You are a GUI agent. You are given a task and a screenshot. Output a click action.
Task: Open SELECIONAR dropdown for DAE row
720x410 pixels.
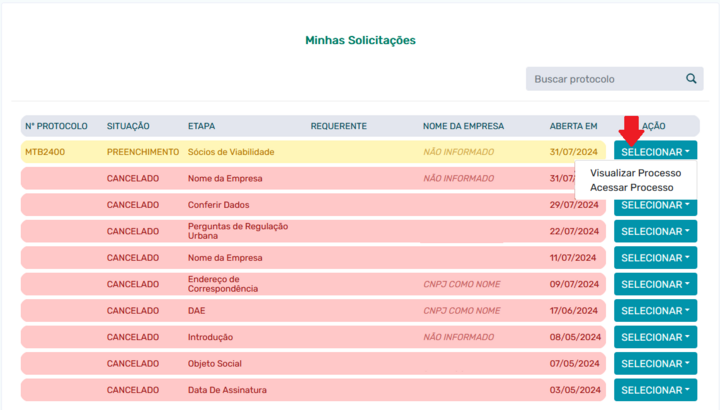[x=655, y=311]
